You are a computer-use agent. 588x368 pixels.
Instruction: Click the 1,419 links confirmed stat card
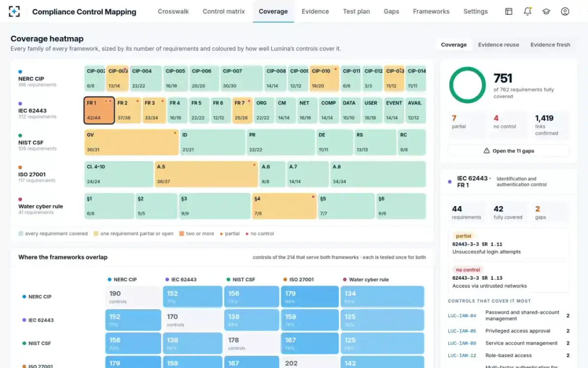tap(550, 125)
